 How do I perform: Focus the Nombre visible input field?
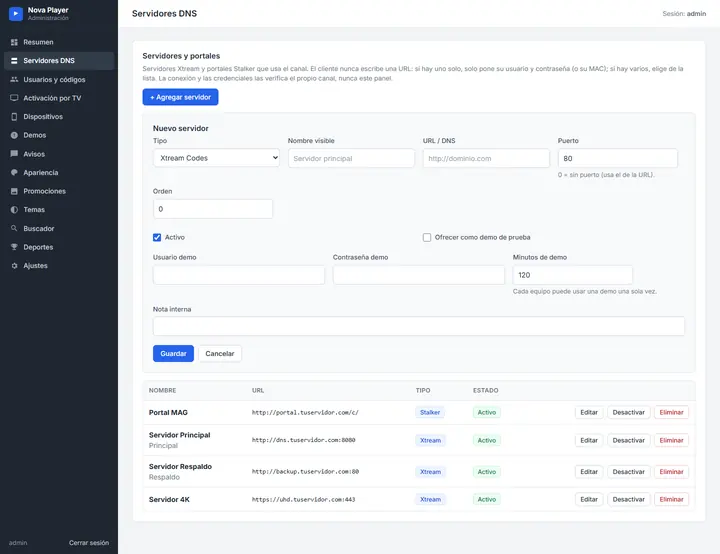click(351, 158)
